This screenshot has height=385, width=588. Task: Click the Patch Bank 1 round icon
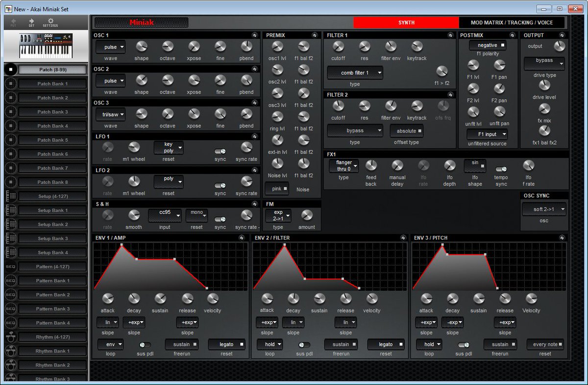pyautogui.click(x=11, y=84)
